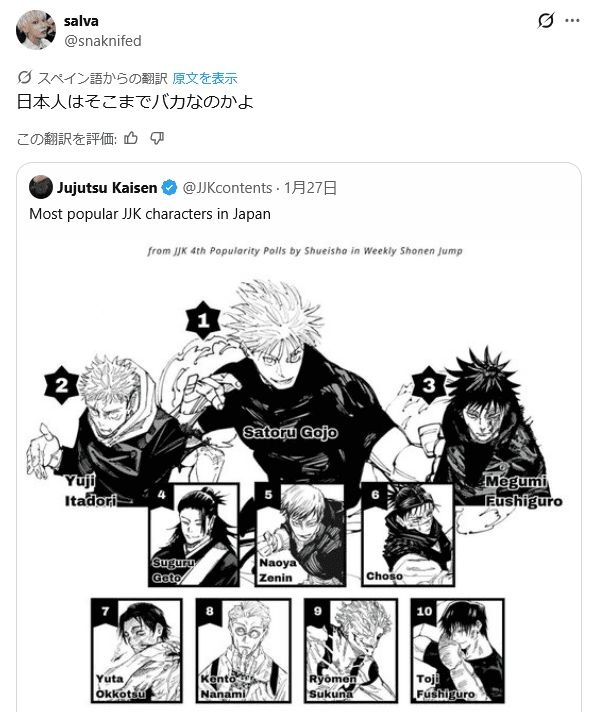
Task: Open @JJKcontents handle in quoted tweet
Action: [x=227, y=188]
